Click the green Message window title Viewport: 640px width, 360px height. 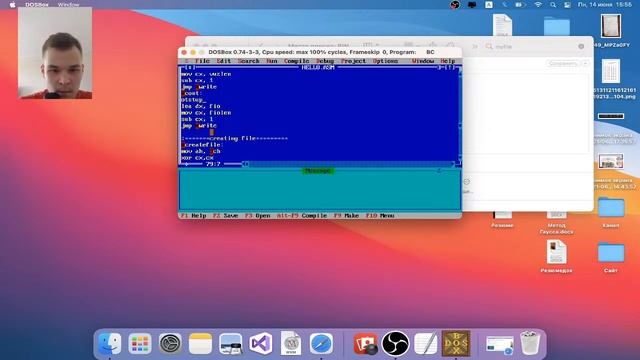click(318, 171)
